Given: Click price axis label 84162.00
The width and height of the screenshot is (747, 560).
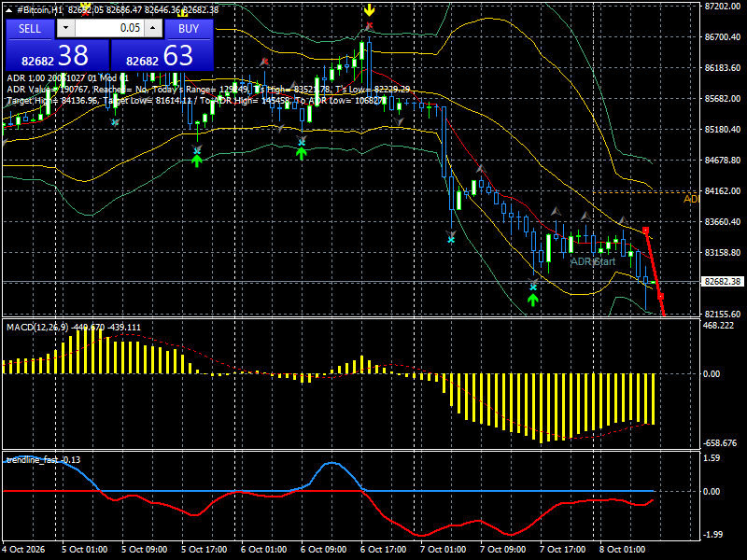Looking at the screenshot, I should (723, 191).
